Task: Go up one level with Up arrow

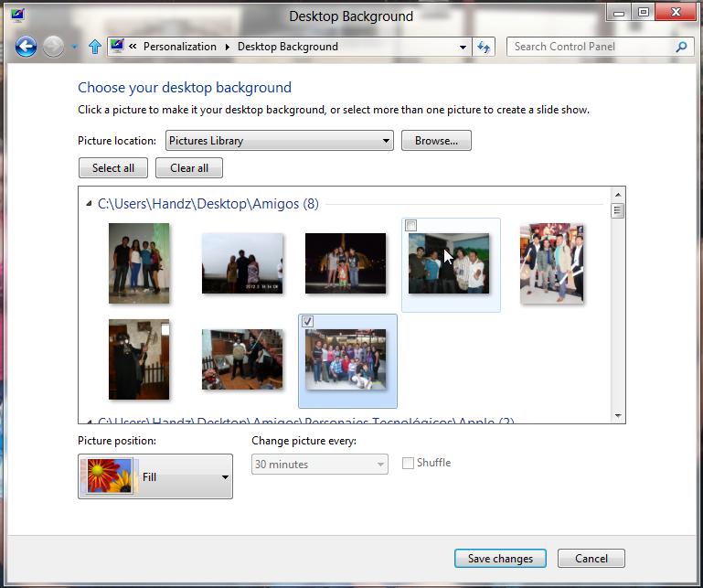Action: 94,47
